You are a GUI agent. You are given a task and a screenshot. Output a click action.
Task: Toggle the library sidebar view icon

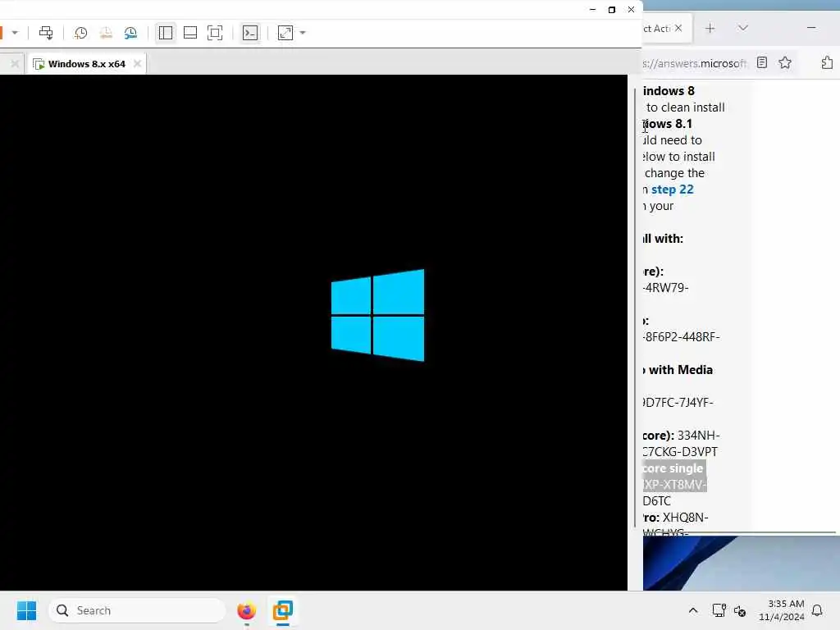pyautogui.click(x=166, y=33)
